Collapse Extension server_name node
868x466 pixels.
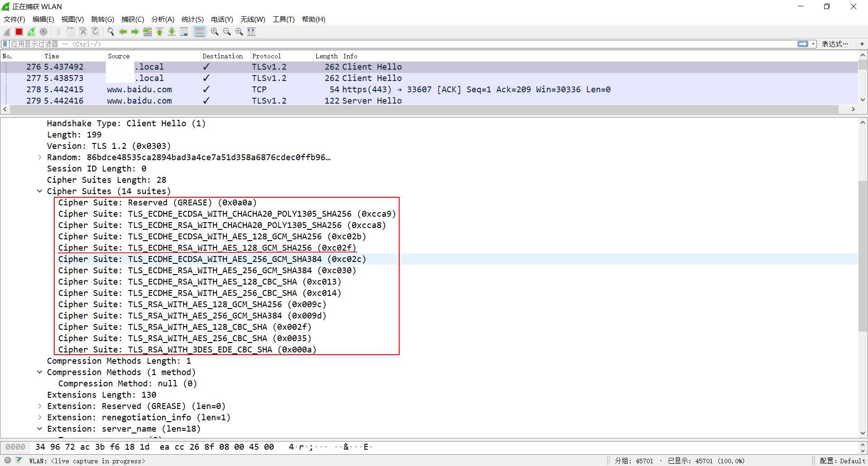40,429
